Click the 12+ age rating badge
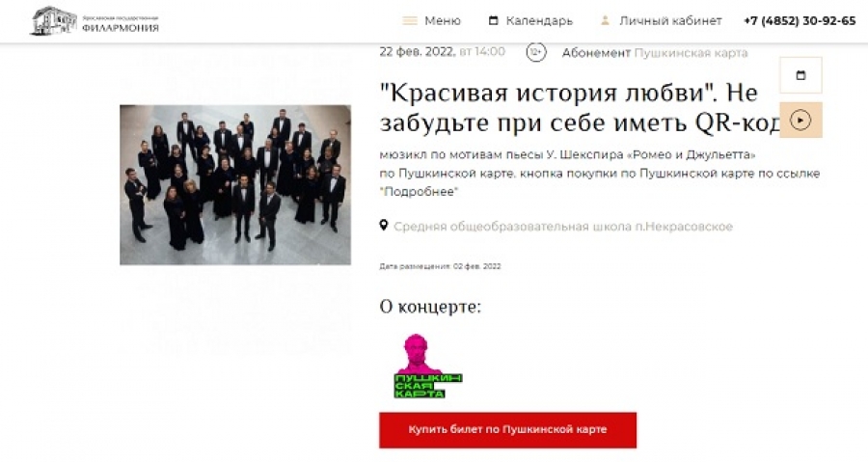868x462 pixels. 536,52
